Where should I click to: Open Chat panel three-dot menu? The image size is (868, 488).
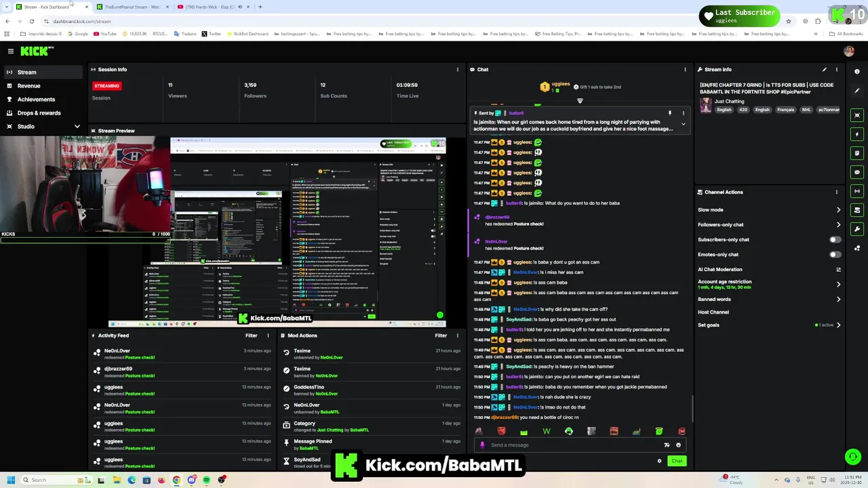point(685,69)
